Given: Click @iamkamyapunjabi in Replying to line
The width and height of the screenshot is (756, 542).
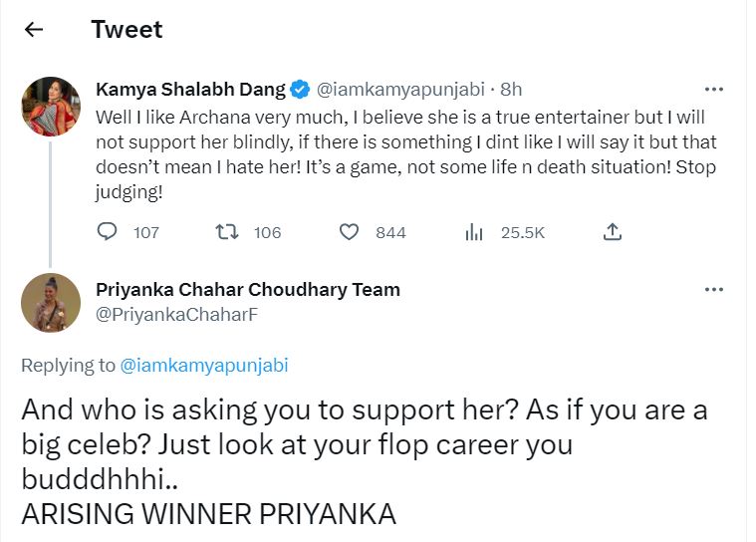Looking at the screenshot, I should click(203, 366).
